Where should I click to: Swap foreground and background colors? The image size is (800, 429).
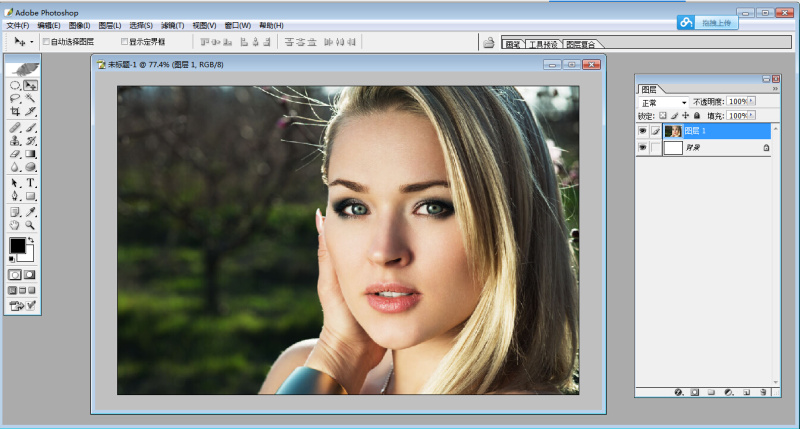point(31,240)
